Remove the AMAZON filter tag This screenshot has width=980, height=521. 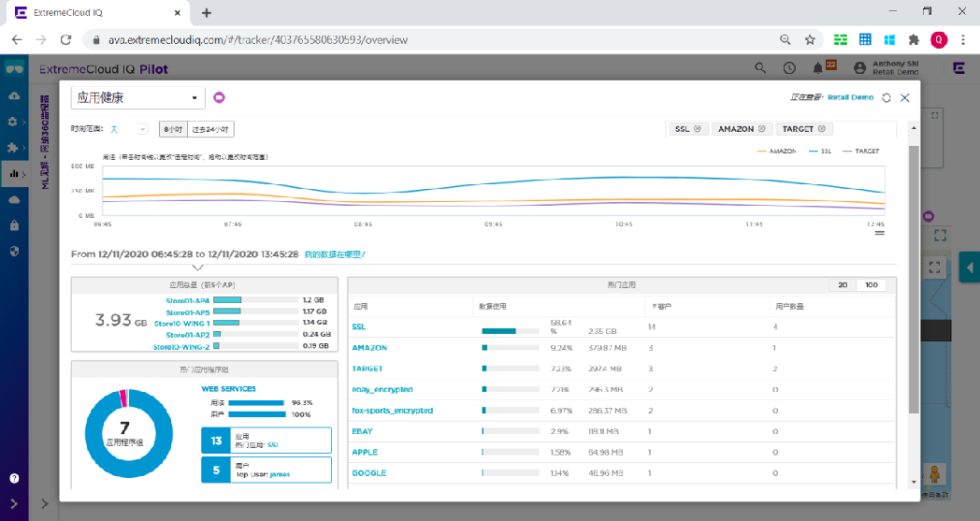click(x=762, y=129)
